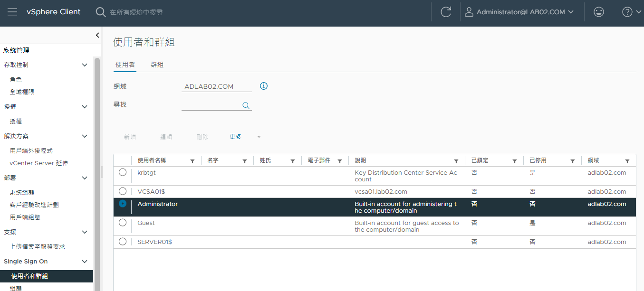Switch to the 群組 tab
This screenshot has height=291, width=644.
click(x=157, y=65)
